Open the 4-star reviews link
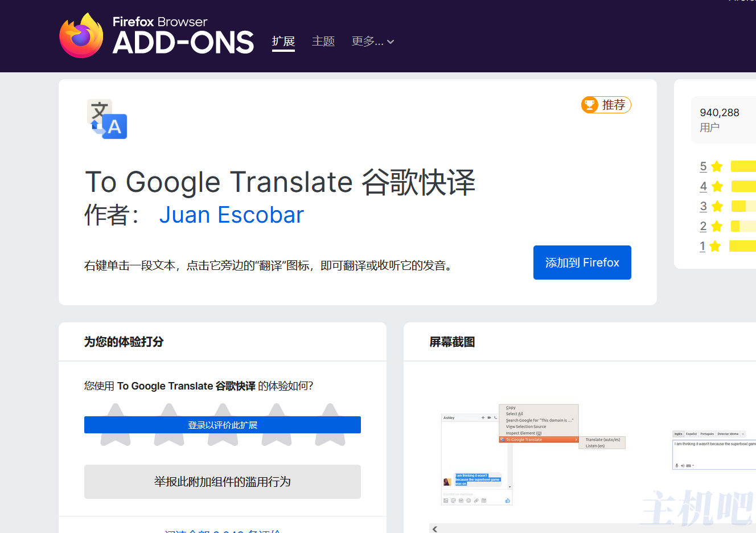This screenshot has height=533, width=756. (704, 186)
